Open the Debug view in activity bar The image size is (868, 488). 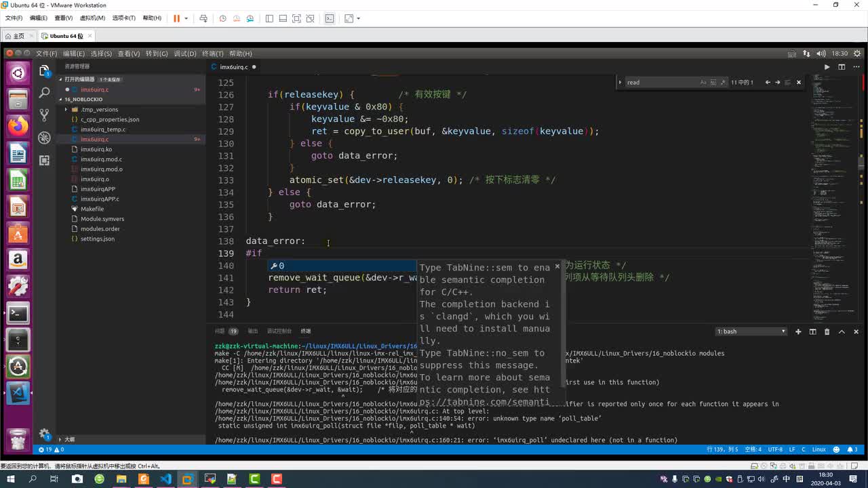coord(45,138)
